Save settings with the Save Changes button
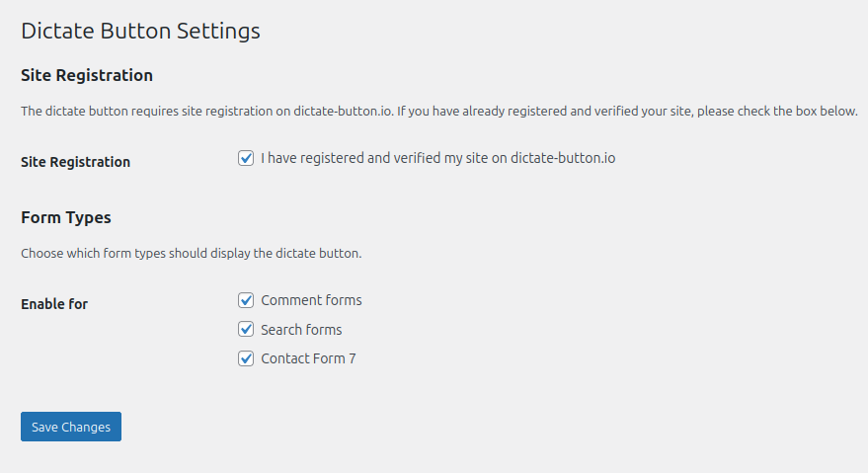This screenshot has width=868, height=473. click(71, 427)
